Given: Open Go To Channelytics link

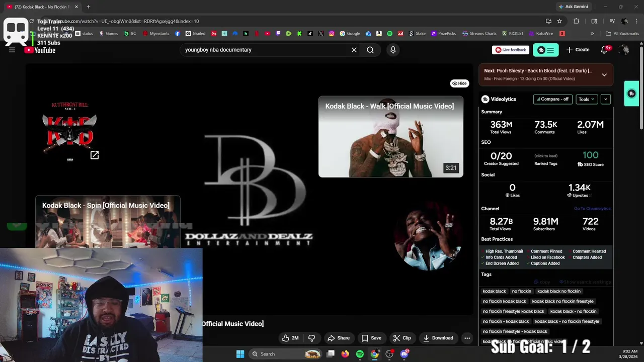Looking at the screenshot, I should click(592, 209).
